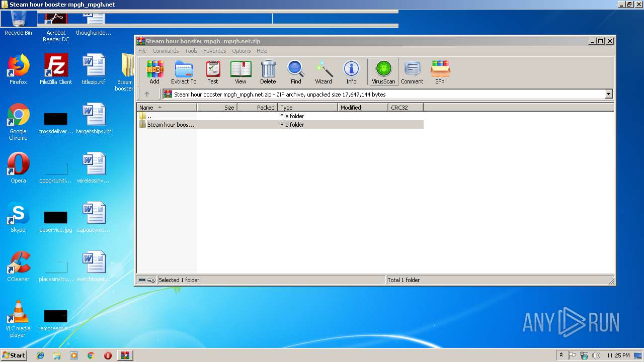Select the 'Steam hour boos...' folder row
The width and height of the screenshot is (644, 362).
click(x=280, y=125)
